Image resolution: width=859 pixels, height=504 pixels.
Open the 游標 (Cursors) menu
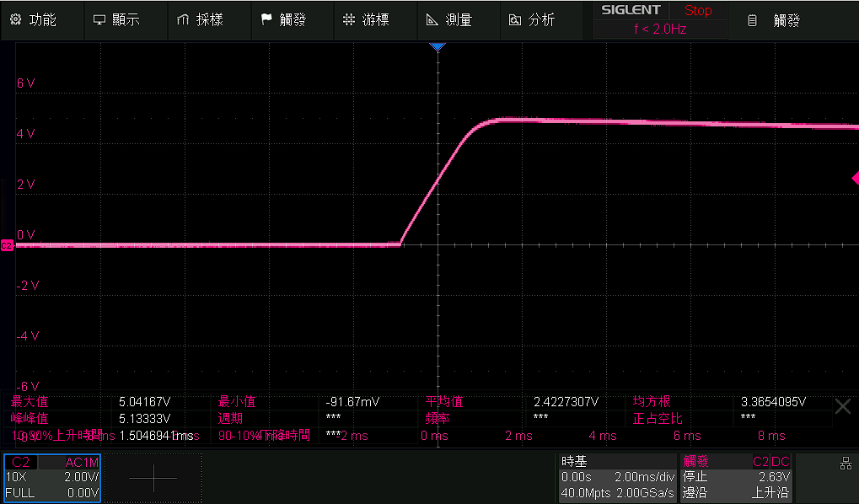click(375, 19)
